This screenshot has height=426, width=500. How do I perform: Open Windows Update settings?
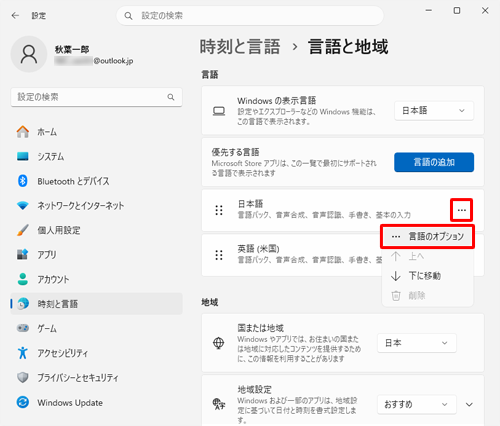tap(96, 403)
